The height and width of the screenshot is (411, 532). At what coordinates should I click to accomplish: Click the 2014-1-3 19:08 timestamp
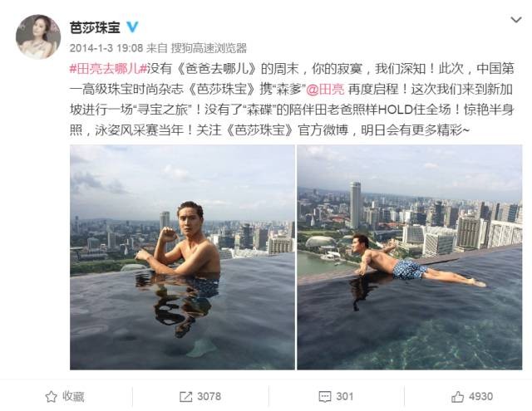[106, 48]
